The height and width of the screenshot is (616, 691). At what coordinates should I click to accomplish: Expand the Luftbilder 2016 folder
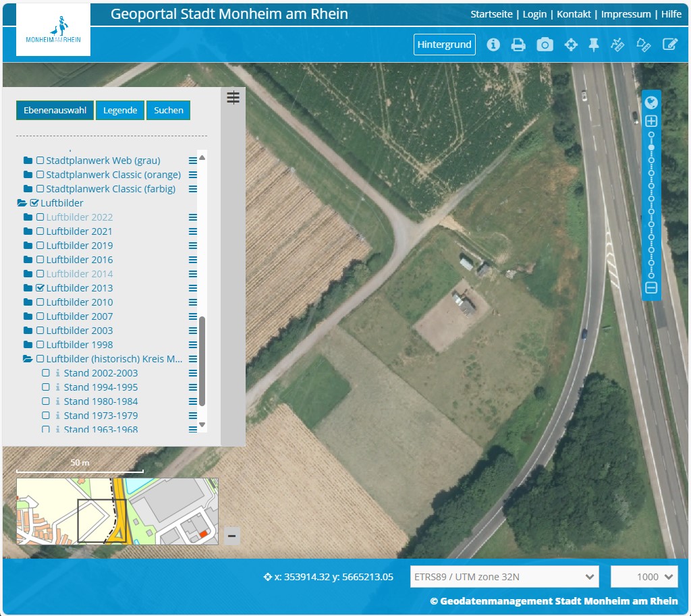pos(28,260)
